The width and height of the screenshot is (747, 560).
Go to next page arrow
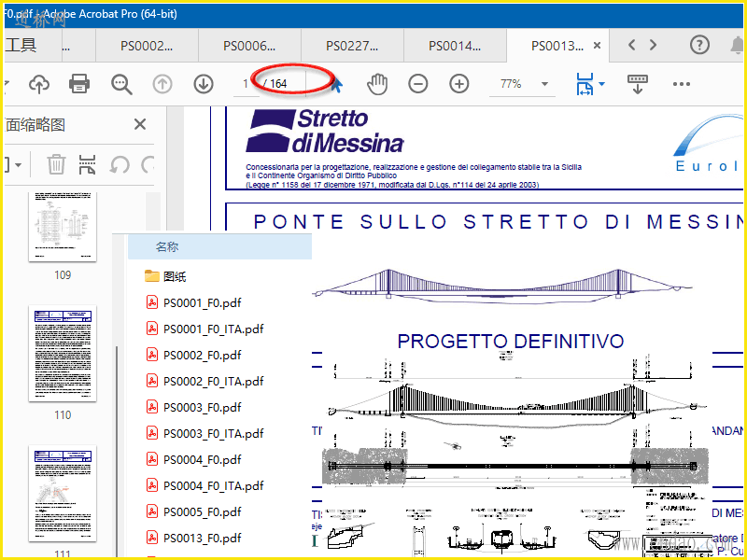click(204, 84)
